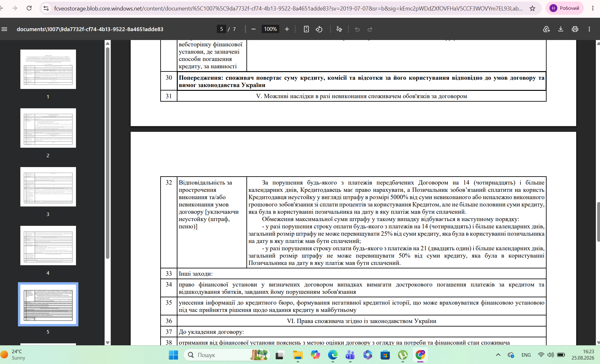The image size is (600, 364).
Task: Go forward in browser history
Action: point(15,8)
